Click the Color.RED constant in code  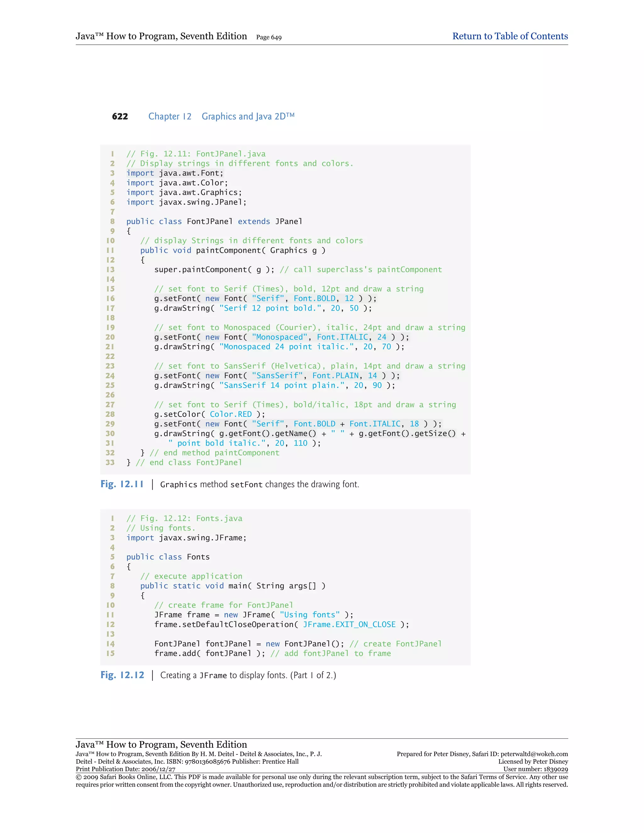pyautogui.click(x=230, y=414)
